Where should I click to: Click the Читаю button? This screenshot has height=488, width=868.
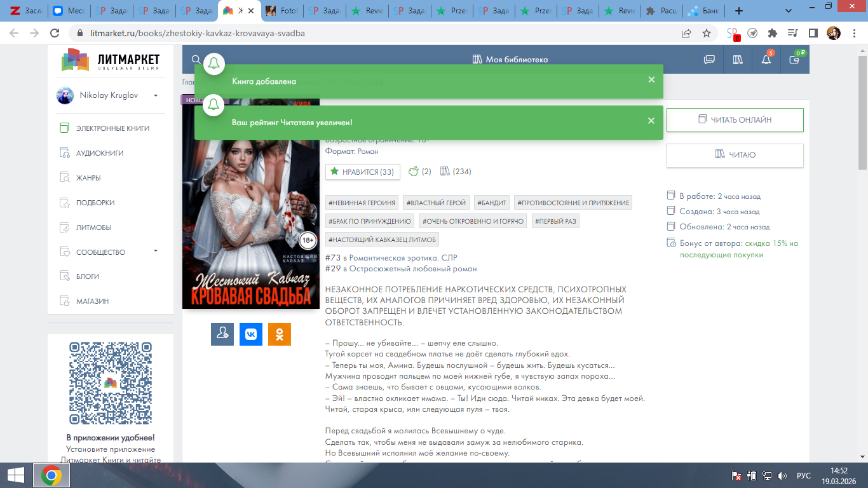[735, 155]
